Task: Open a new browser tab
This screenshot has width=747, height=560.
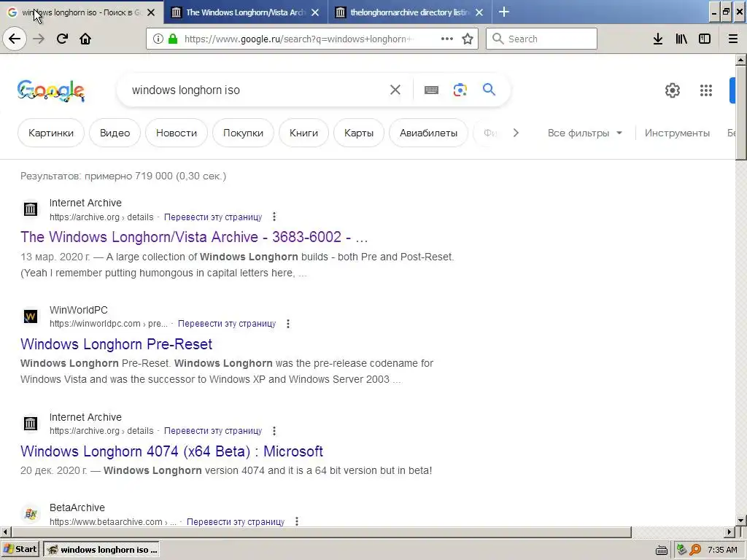Action: (504, 12)
